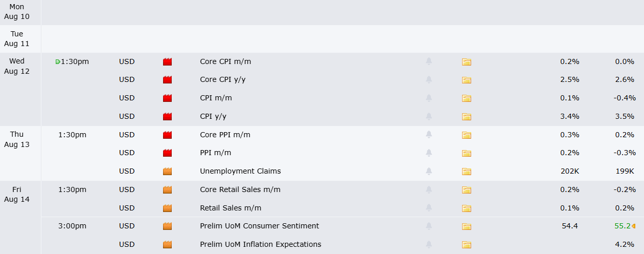The width and height of the screenshot is (644, 254).
Task: Open the detail folder for Core CPI m/m
Action: pyautogui.click(x=466, y=62)
